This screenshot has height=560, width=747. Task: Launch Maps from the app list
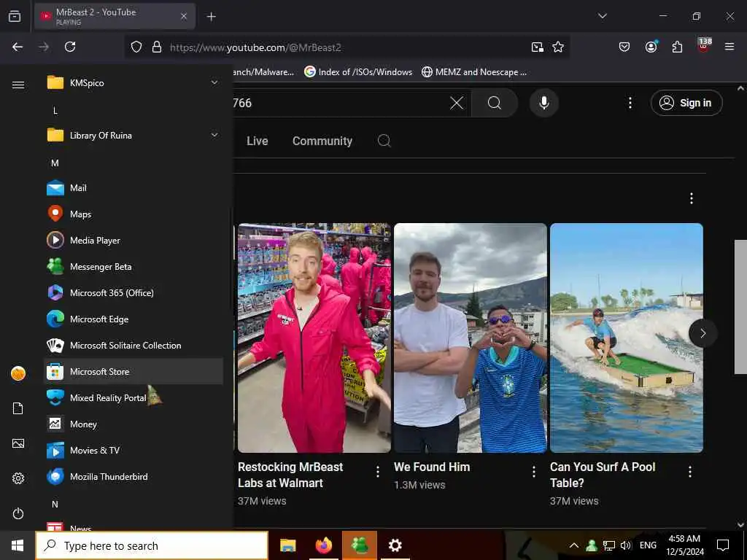tap(133, 214)
